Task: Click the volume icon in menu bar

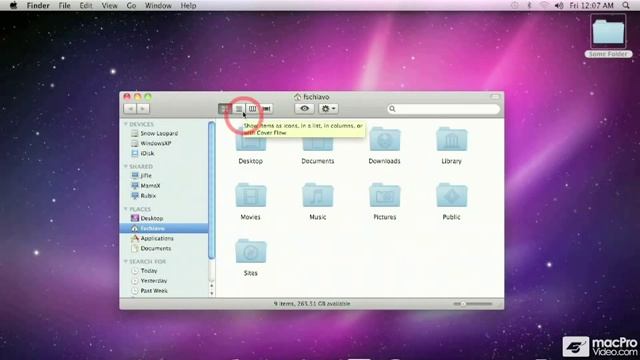Action: tap(559, 5)
